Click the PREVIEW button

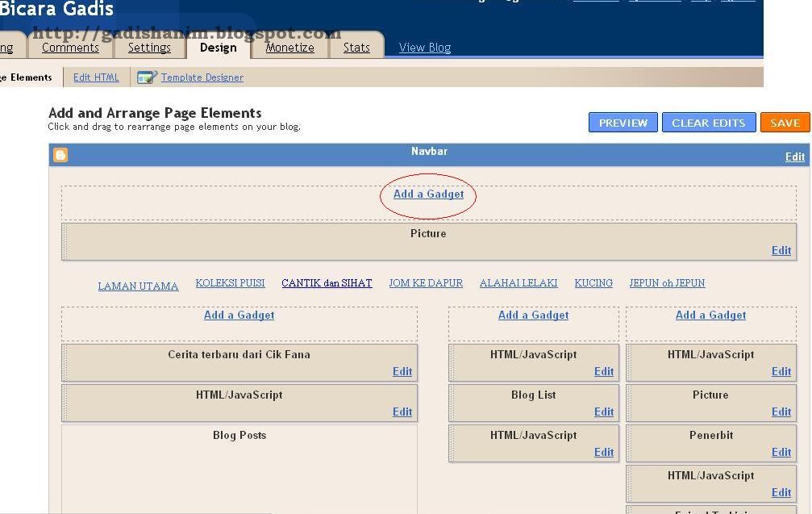(x=623, y=123)
